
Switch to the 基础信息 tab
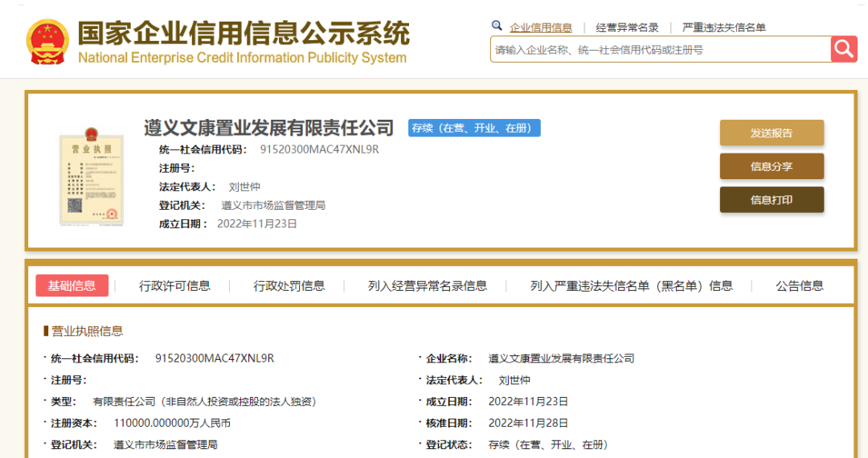point(72,286)
